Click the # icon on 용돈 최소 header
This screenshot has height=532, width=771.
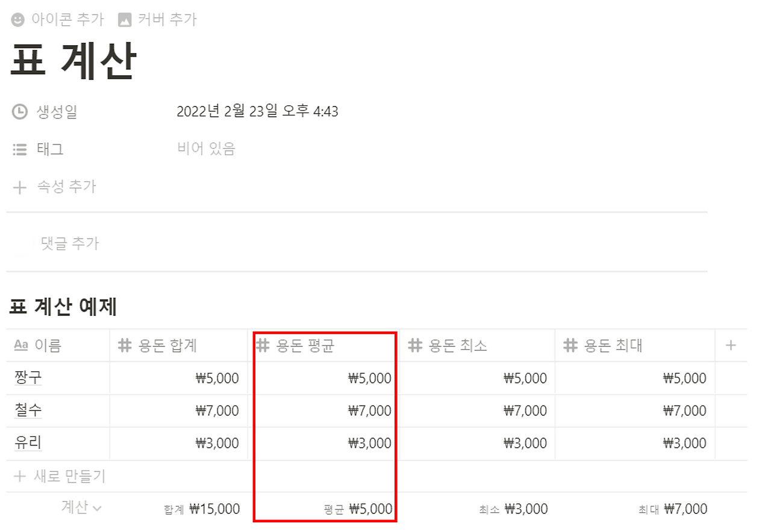[416, 345]
